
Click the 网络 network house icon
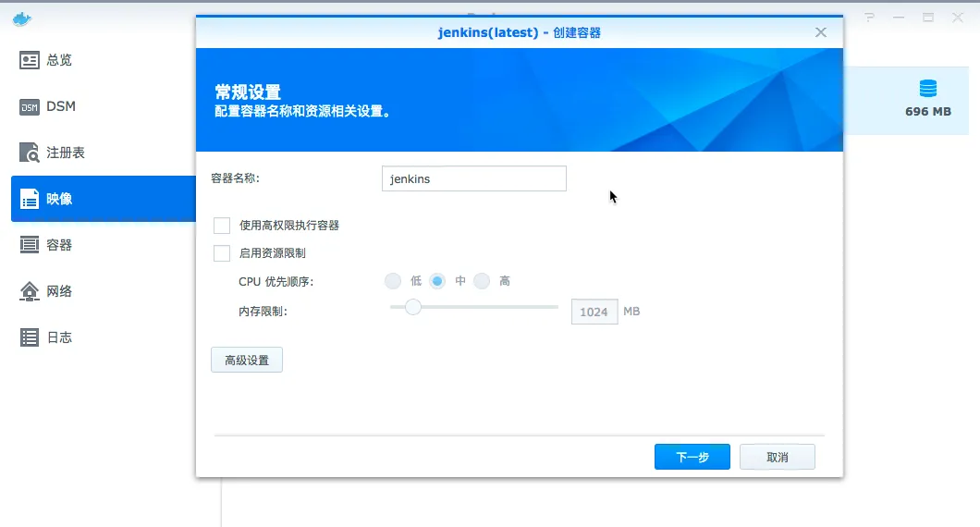point(30,291)
